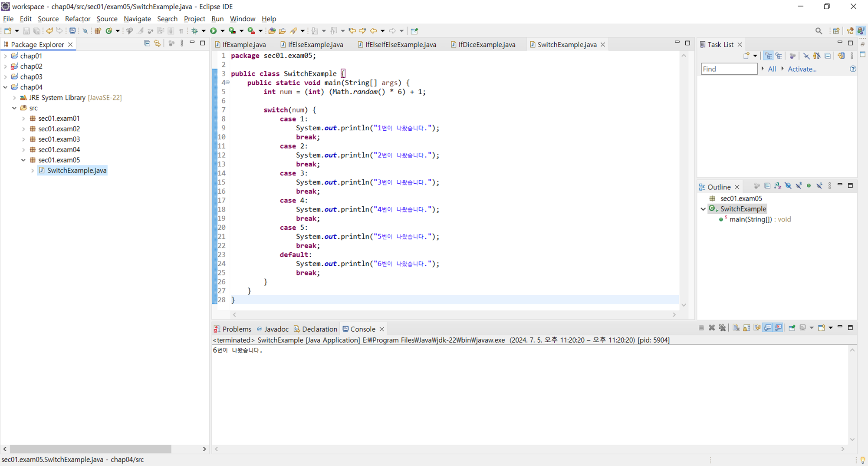Toggle Scheduled view in Task List
The height and width of the screenshot is (466, 868).
(x=779, y=56)
